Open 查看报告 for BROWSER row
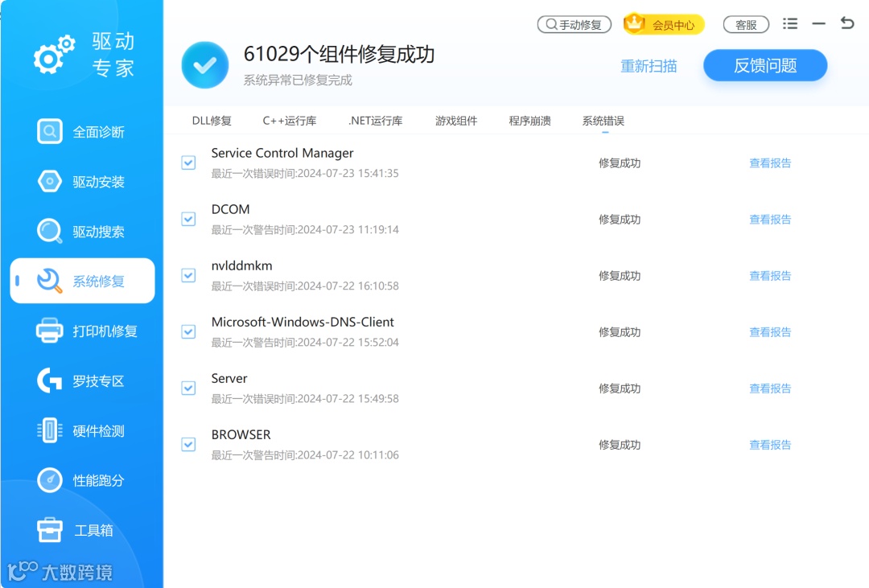Image resolution: width=869 pixels, height=588 pixels. click(770, 445)
